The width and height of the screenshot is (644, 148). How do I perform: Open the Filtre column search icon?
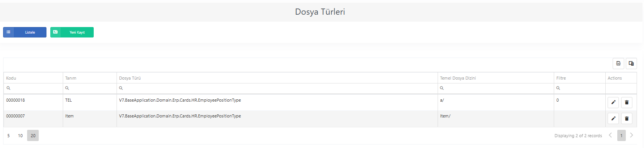click(558, 88)
